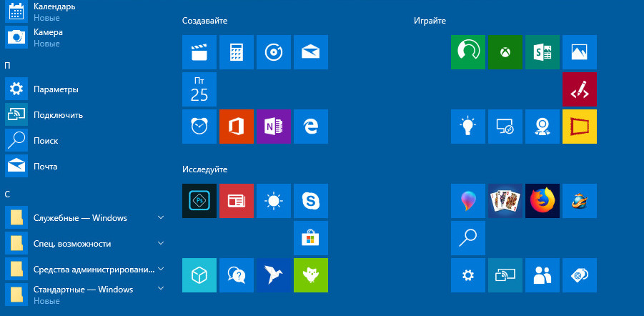Launch the Skype tile
The image size is (644, 316).
point(311,201)
